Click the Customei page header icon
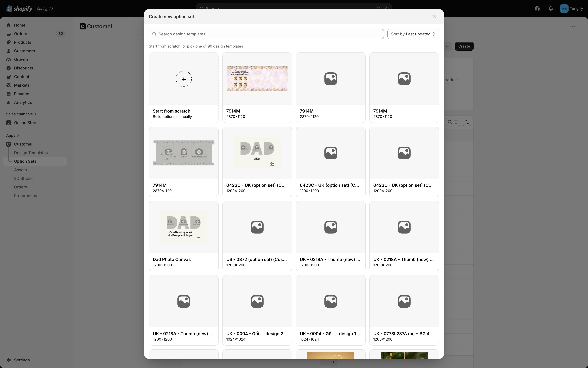This screenshot has height=368, width=588. 83,26
